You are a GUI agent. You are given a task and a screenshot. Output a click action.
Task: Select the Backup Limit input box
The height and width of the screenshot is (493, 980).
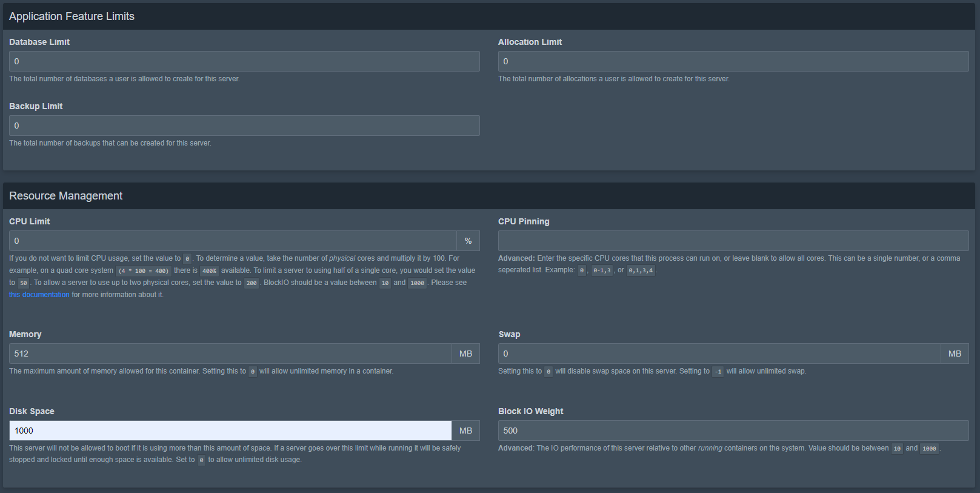(x=244, y=126)
